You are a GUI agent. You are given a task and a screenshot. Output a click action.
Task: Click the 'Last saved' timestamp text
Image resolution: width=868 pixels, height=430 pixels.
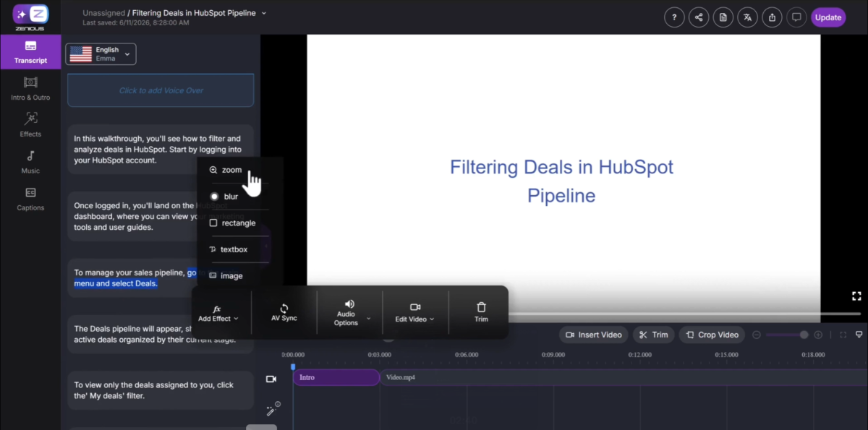pos(136,23)
